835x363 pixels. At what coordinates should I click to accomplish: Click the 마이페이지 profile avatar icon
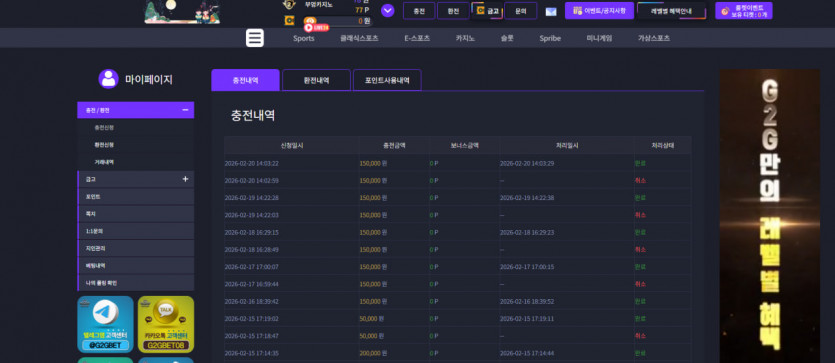pyautogui.click(x=108, y=79)
